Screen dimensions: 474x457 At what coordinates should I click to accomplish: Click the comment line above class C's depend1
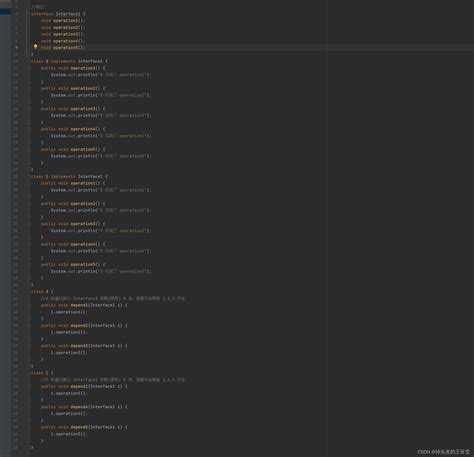(113, 380)
